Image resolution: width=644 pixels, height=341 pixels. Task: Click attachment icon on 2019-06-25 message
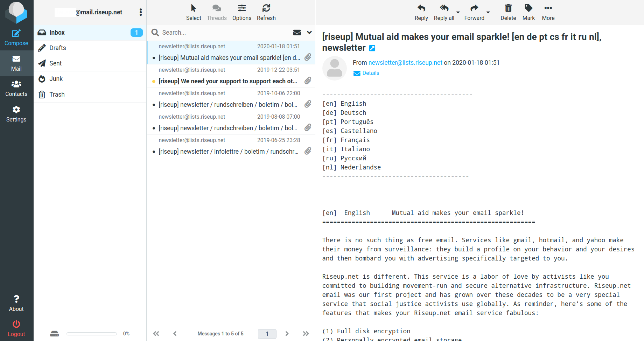pos(308,151)
